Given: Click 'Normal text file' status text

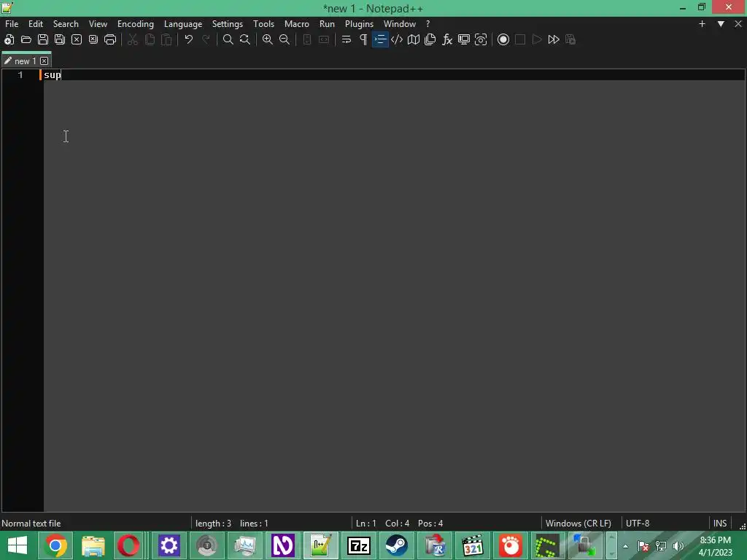Looking at the screenshot, I should [31, 524].
